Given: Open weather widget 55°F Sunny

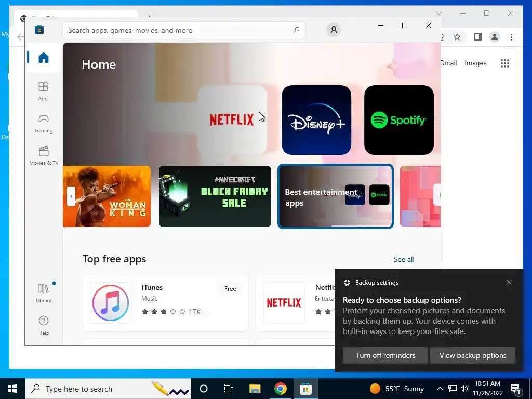Looking at the screenshot, I should [396, 389].
